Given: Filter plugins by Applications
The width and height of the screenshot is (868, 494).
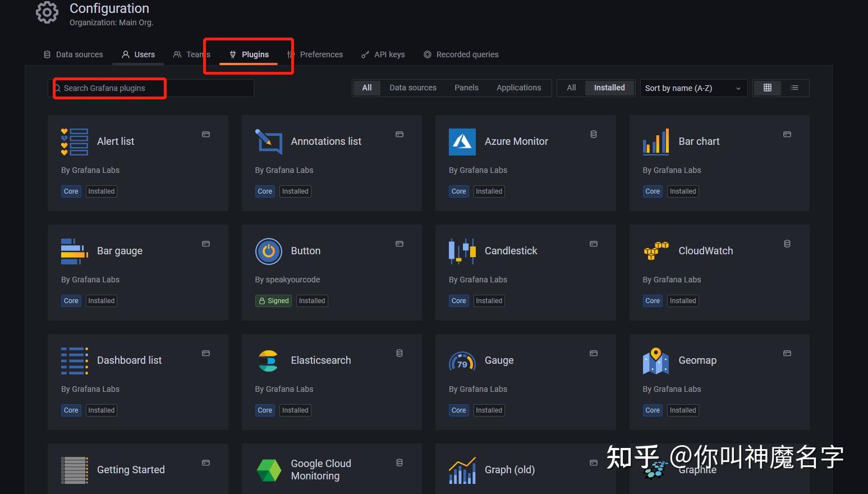Looking at the screenshot, I should pyautogui.click(x=518, y=88).
